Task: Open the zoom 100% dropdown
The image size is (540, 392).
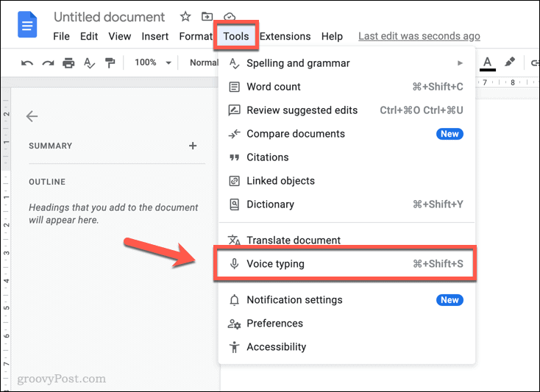Action: pos(153,63)
